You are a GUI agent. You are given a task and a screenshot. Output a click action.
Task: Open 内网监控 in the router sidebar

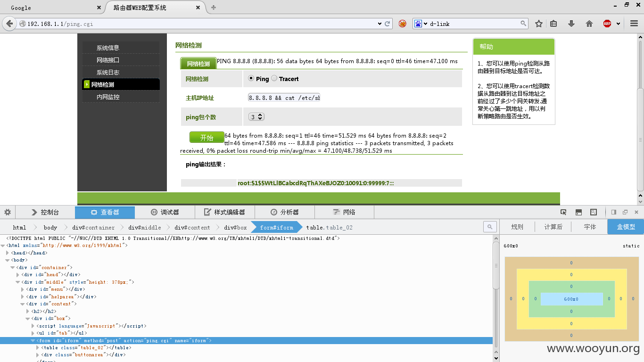click(x=108, y=97)
